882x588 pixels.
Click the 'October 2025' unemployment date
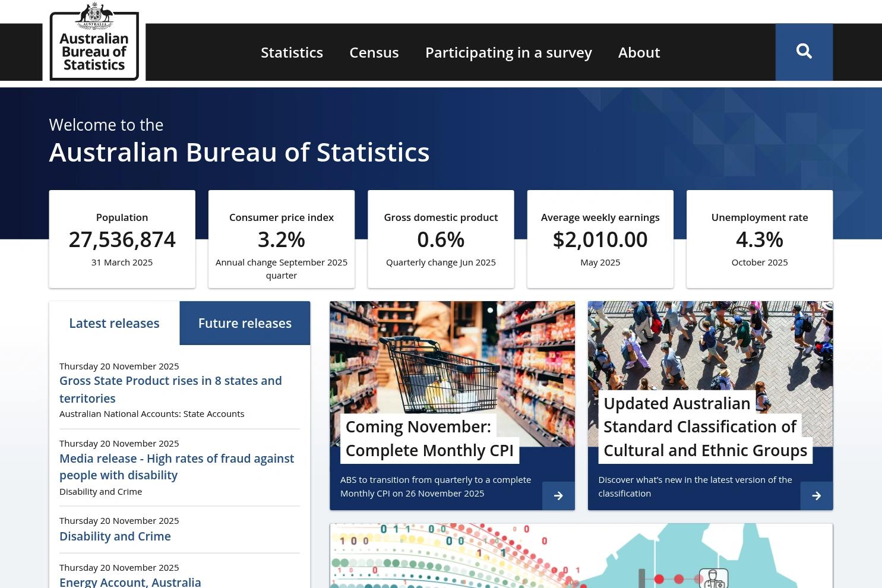[x=760, y=263]
